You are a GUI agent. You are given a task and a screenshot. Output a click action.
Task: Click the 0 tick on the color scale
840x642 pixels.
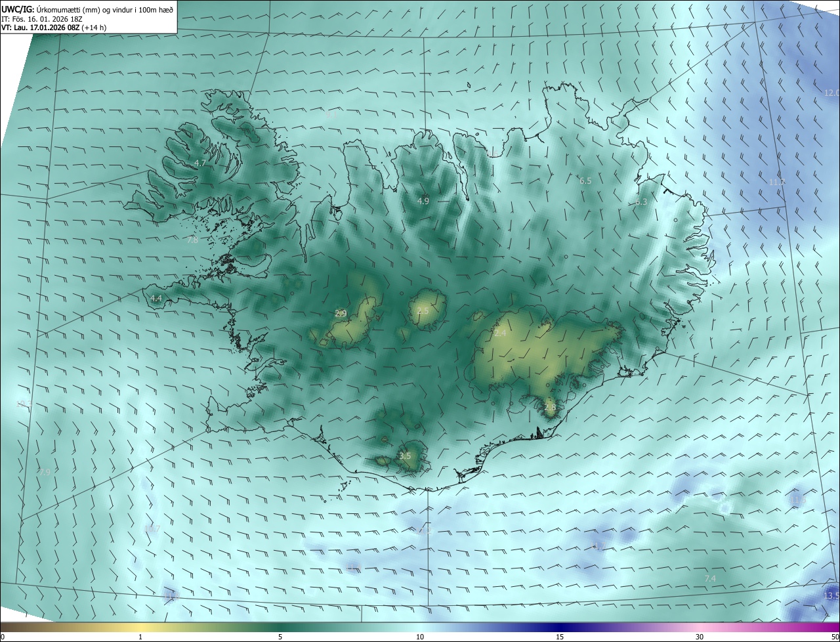coord(3,636)
